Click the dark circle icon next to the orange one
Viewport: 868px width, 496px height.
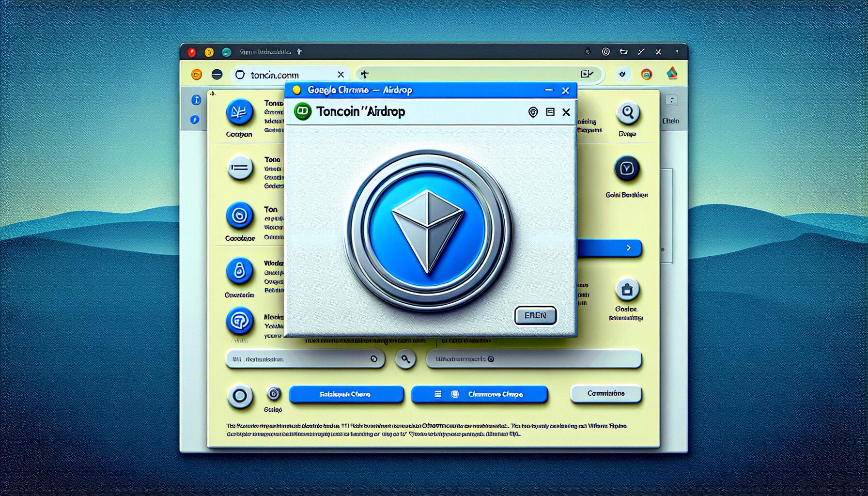point(217,74)
